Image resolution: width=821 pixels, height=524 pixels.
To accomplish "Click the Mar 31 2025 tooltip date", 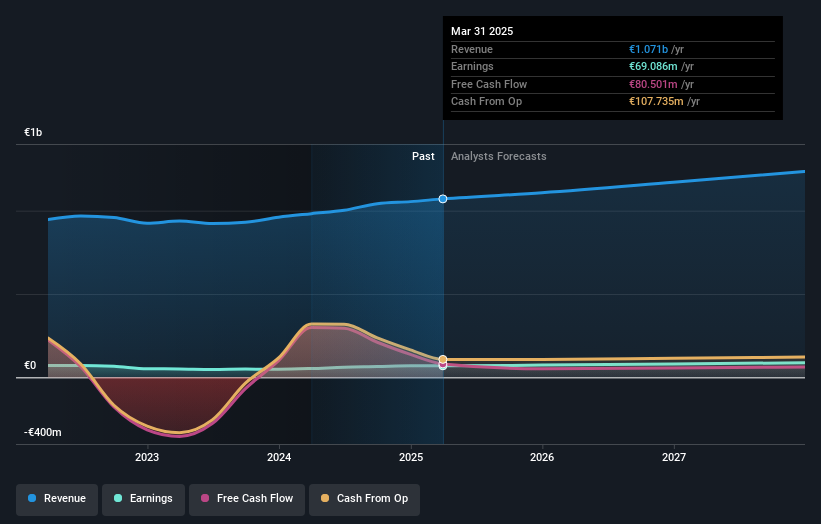I will pyautogui.click(x=482, y=31).
